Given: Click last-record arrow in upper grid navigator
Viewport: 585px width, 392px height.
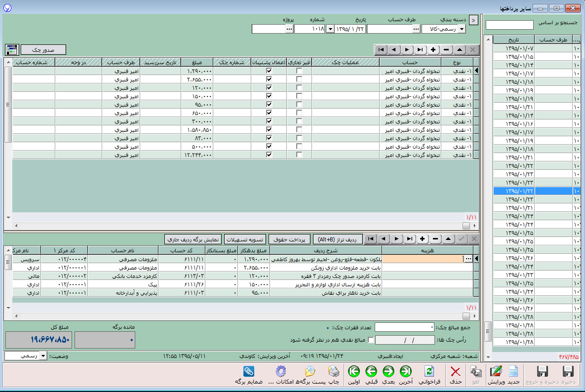Looking at the screenshot, I should (x=420, y=49).
